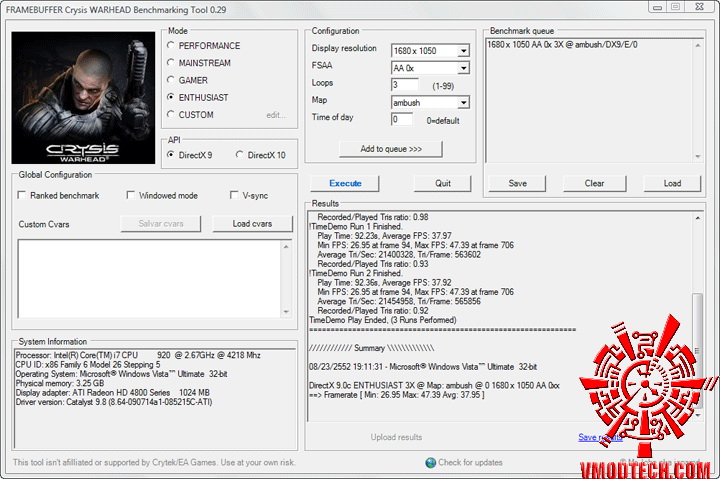
Task: Click the Crysis Warhead cover image
Action: (83, 97)
